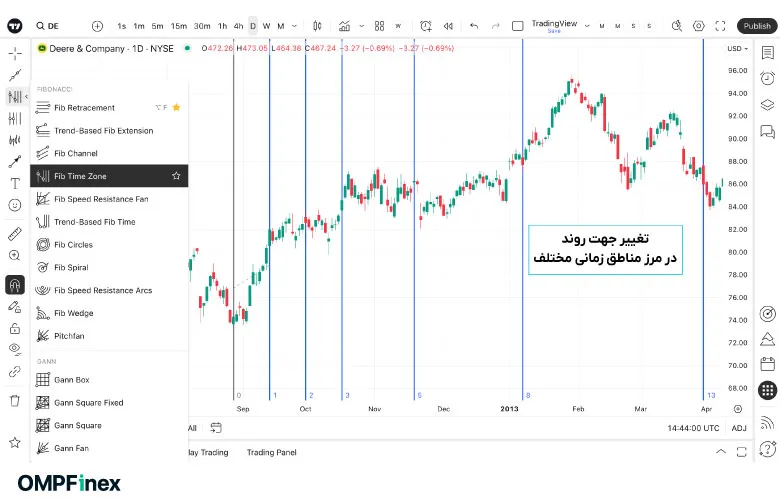The width and height of the screenshot is (780, 503).
Task: Hide all drawings with the eye icon
Action: point(15,349)
